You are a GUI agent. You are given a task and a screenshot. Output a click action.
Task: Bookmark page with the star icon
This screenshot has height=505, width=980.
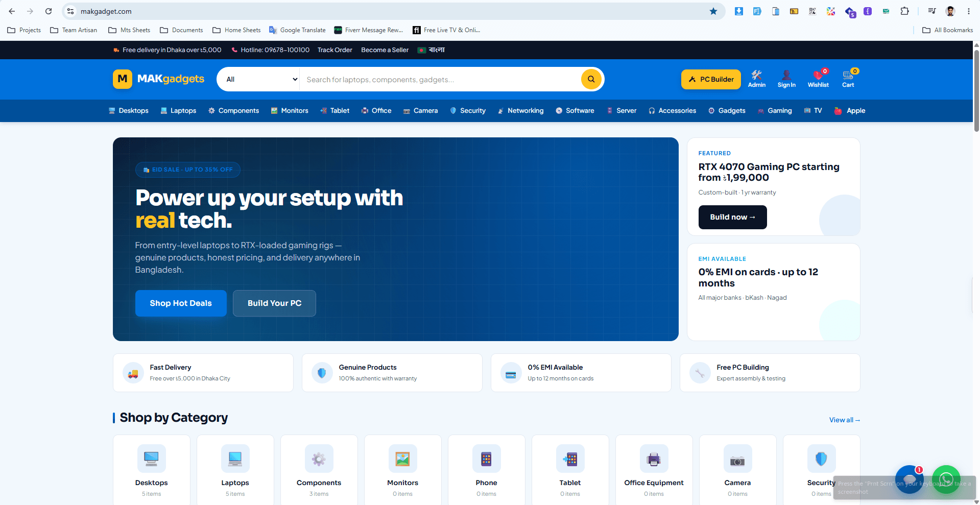713,11
